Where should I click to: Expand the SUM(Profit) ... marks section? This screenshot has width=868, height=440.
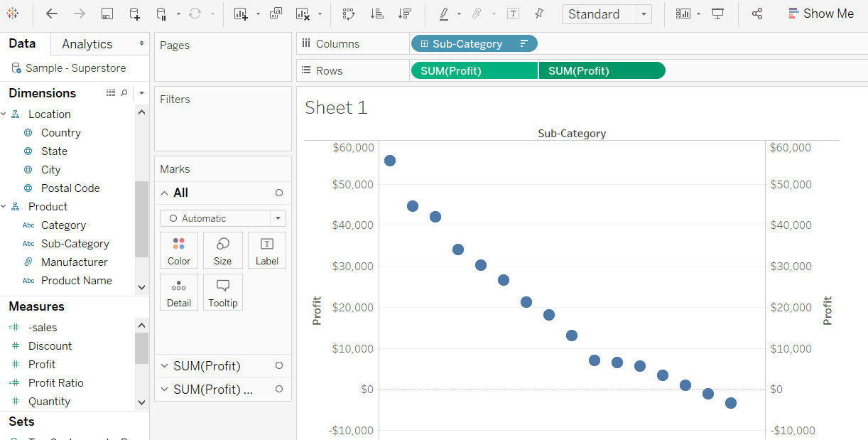(165, 390)
